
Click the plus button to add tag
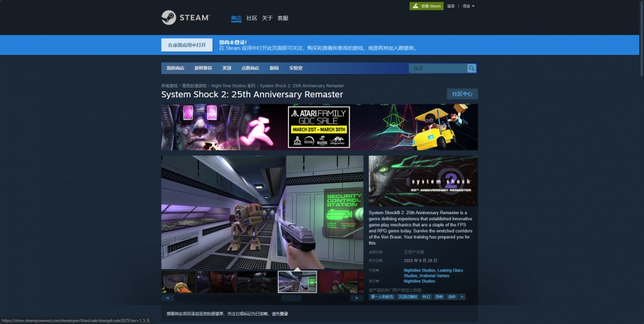tap(462, 297)
